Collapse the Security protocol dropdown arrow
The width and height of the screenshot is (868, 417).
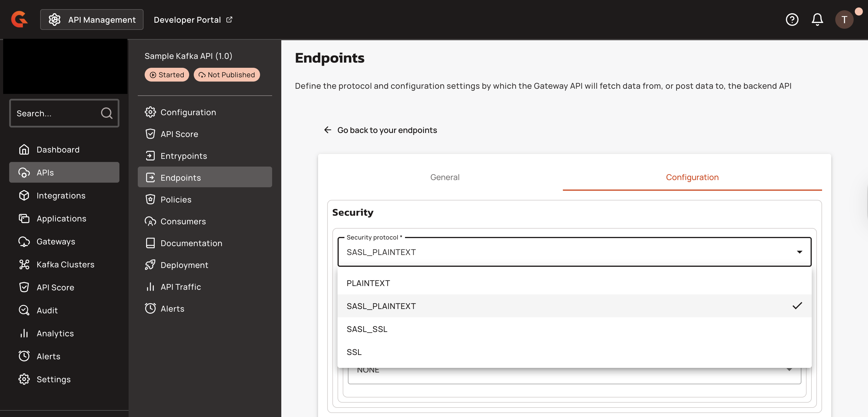click(799, 252)
